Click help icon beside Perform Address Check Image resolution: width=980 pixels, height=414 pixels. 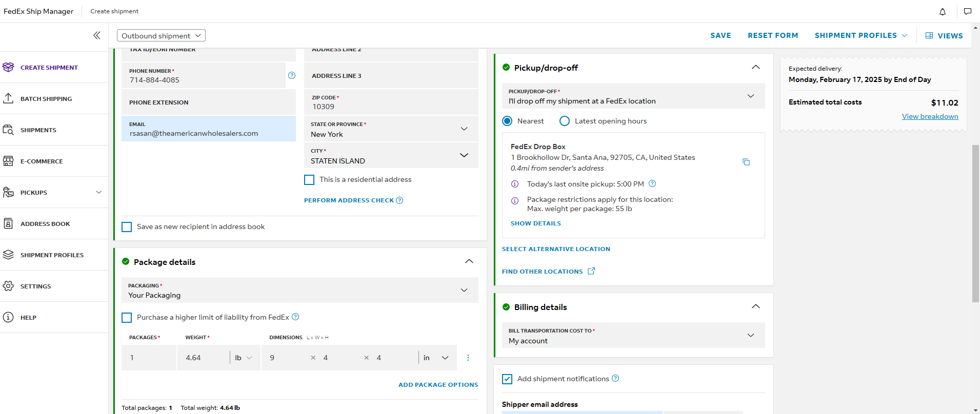click(399, 200)
